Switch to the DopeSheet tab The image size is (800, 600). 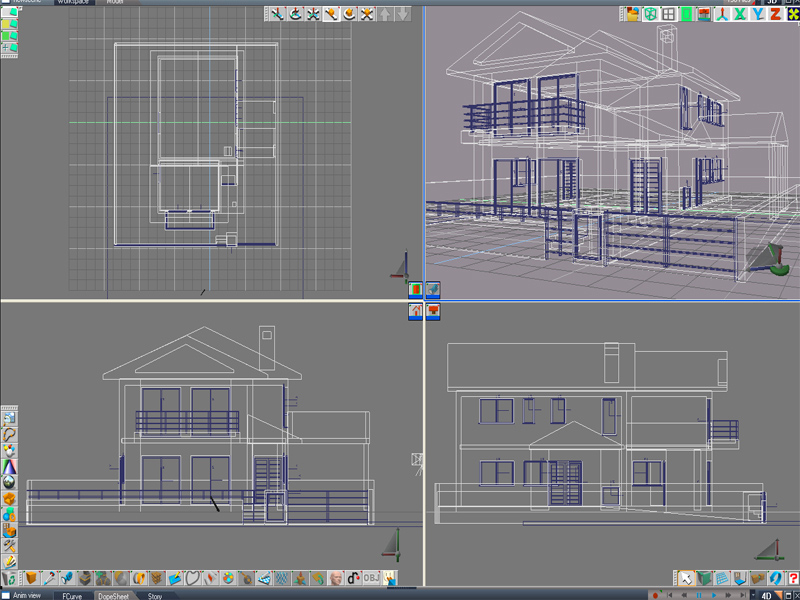(x=113, y=596)
